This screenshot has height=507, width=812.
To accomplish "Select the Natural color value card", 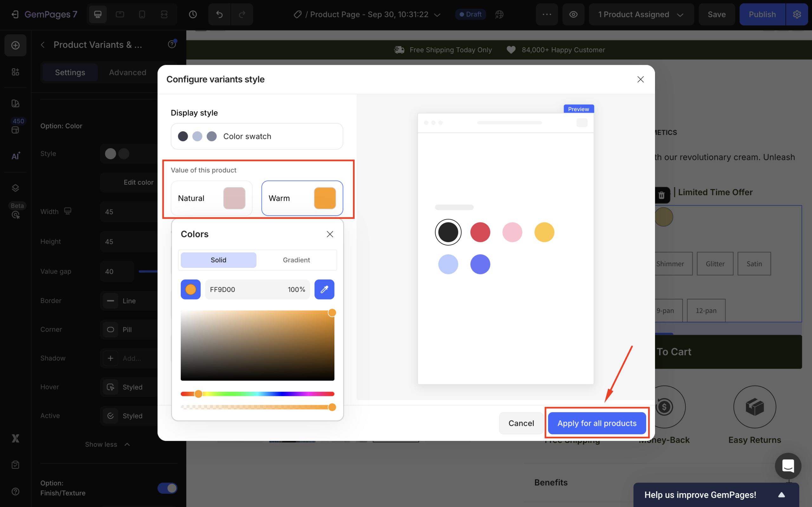I will (212, 198).
